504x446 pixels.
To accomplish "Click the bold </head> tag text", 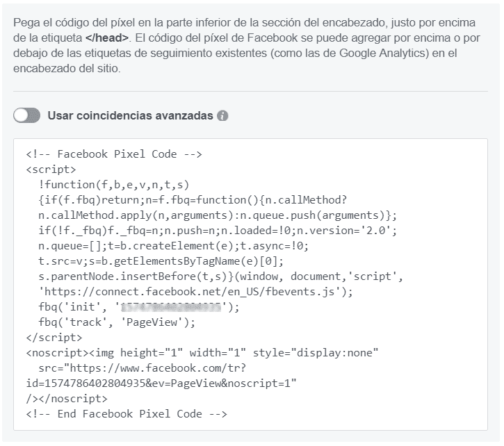I will coord(107,38).
